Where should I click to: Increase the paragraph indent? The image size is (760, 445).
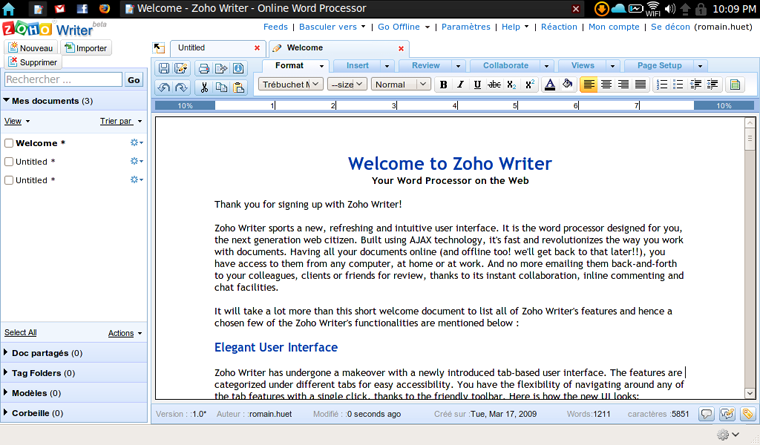pos(712,84)
